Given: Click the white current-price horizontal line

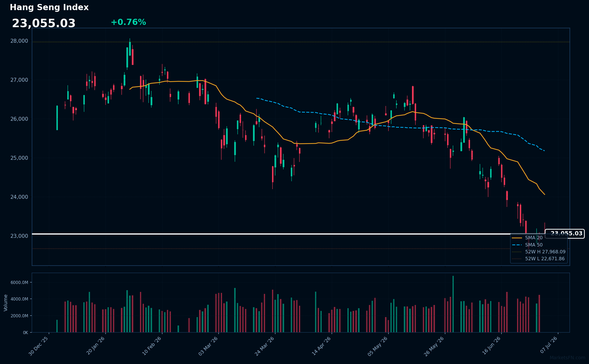Looking at the screenshot, I should [x=288, y=234].
